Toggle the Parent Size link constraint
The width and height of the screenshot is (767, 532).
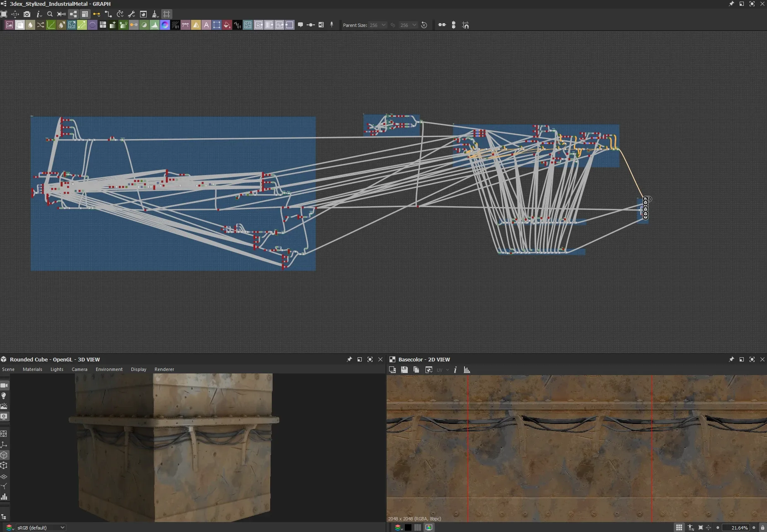click(x=393, y=25)
